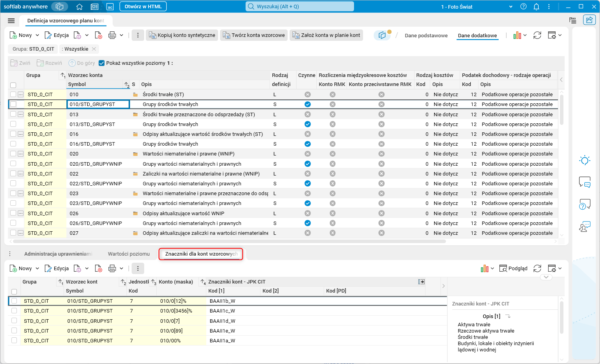Expand the Nowy dropdown in upper toolbar
The image size is (600, 364).
click(37, 35)
